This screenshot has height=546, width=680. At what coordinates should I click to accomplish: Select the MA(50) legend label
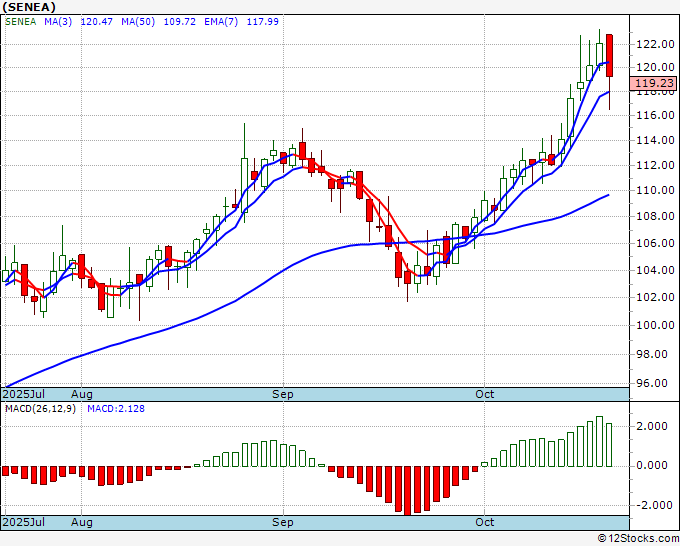tap(138, 22)
